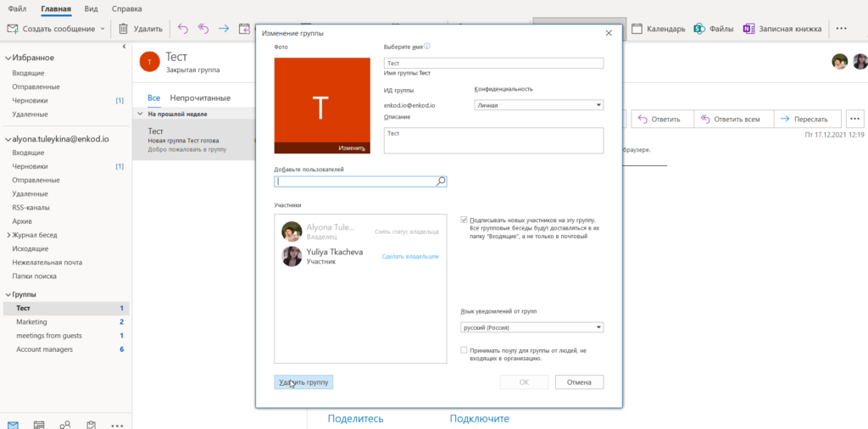Screen dimensions: 868x429
Task: Open the OneNote Записная книжка
Action: [x=782, y=29]
